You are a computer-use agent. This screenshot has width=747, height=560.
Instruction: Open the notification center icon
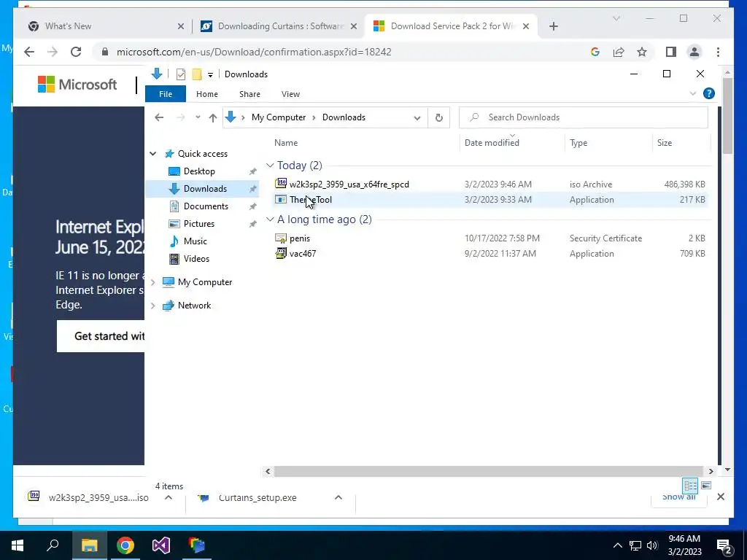point(724,546)
